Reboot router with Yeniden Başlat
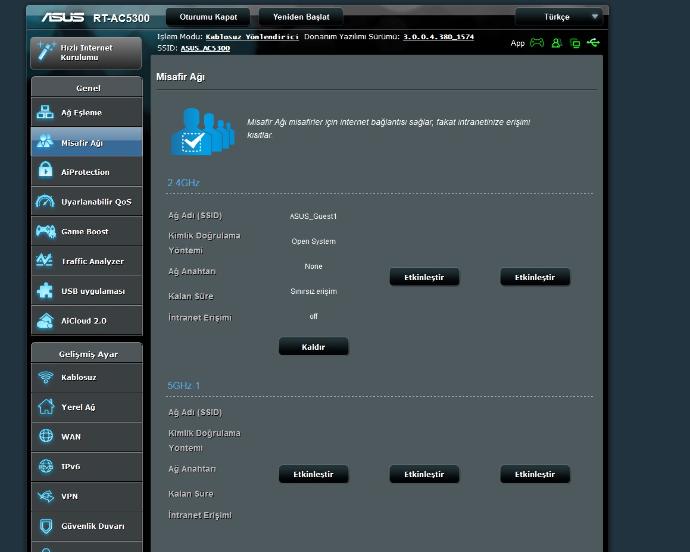This screenshot has width=690, height=552. tap(301, 17)
